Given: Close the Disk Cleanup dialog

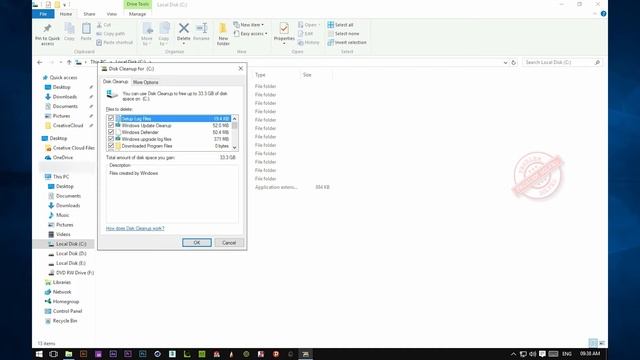Looking at the screenshot, I should 240,69.
